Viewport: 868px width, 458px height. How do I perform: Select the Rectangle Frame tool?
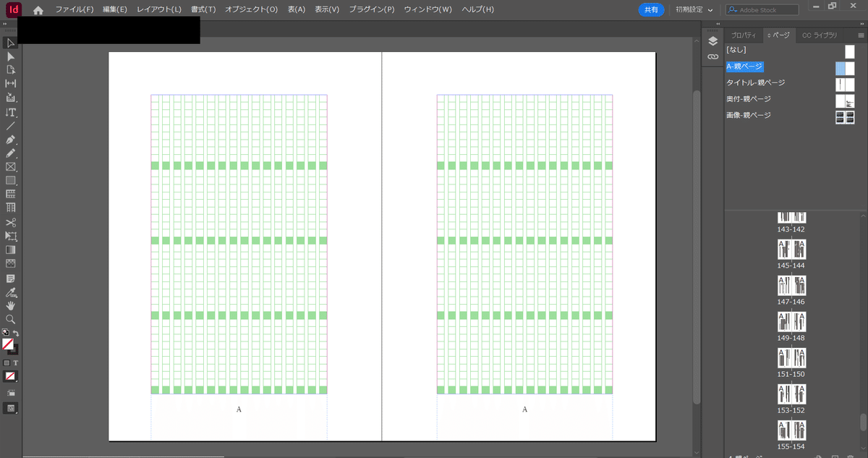pyautogui.click(x=11, y=167)
